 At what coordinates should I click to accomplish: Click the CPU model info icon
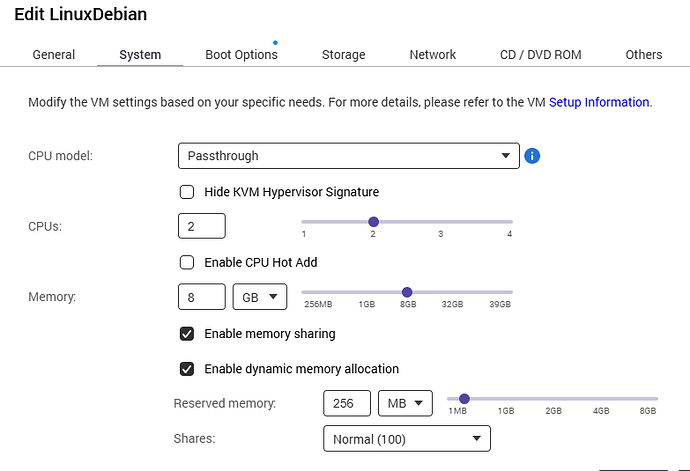click(532, 156)
